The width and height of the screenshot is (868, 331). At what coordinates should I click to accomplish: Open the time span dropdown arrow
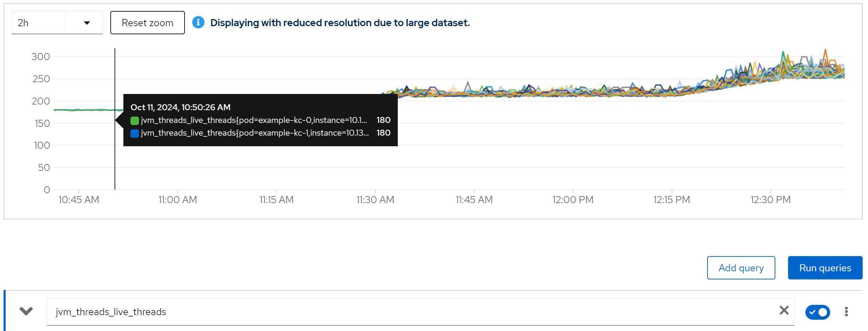(87, 23)
